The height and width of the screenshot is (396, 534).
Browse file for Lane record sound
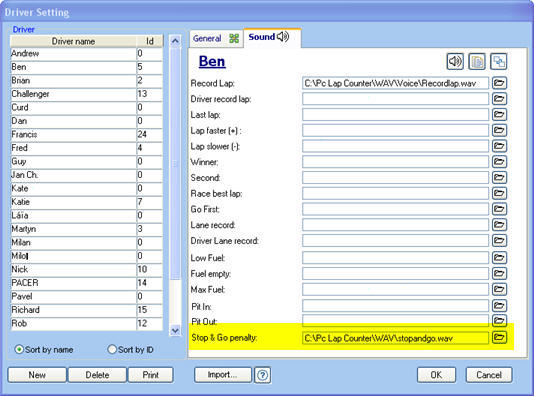coord(499,225)
